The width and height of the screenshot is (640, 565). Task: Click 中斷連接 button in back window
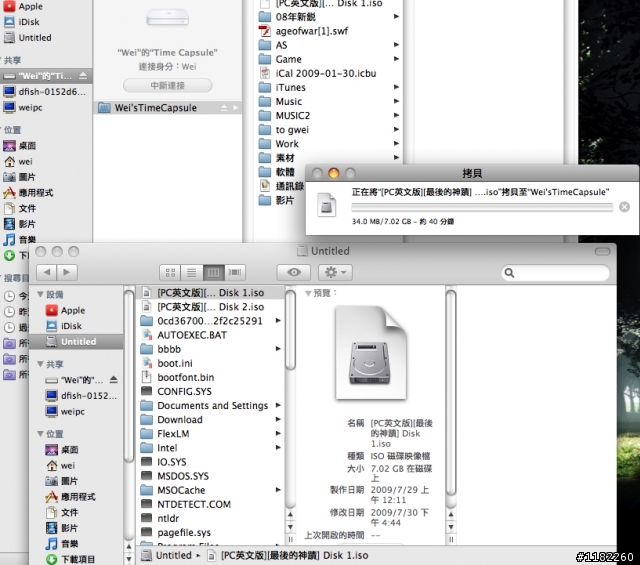pos(167,85)
